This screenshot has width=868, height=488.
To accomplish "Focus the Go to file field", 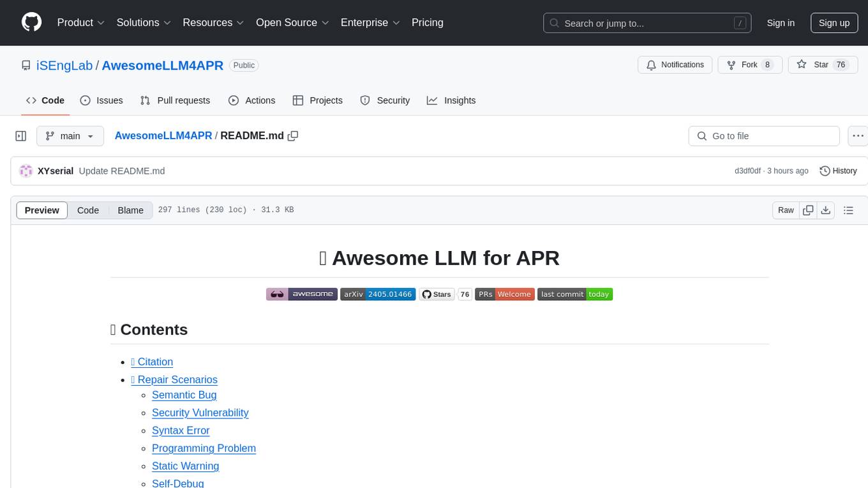I will pos(764,136).
